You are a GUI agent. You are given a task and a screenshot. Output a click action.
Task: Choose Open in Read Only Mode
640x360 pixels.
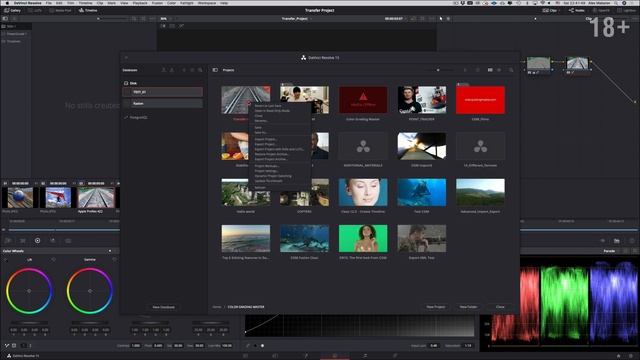[272, 111]
